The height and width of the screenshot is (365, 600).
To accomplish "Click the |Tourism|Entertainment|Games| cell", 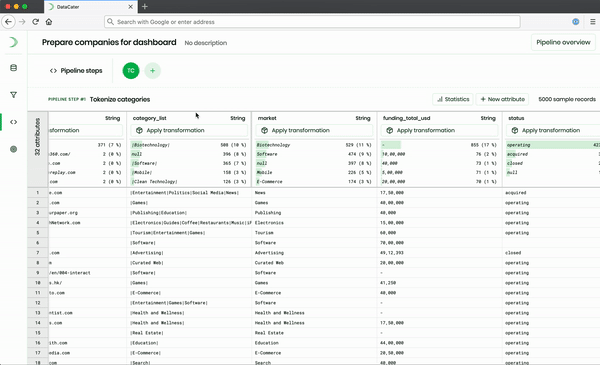I will (168, 233).
